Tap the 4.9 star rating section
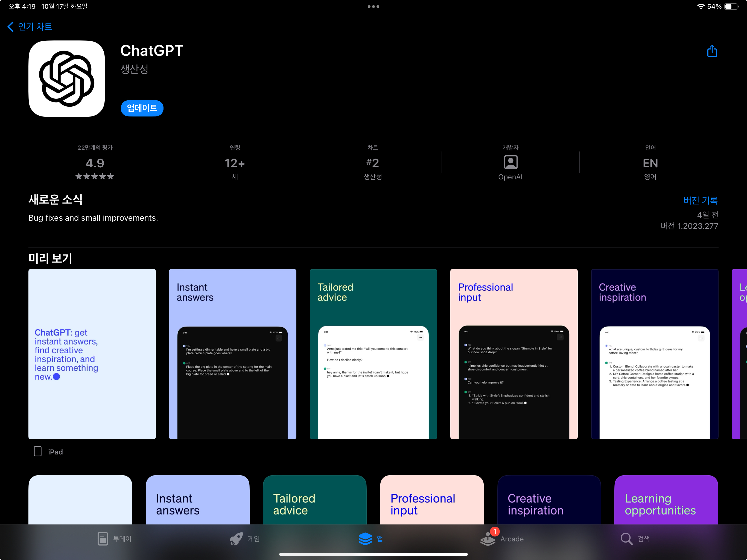 tap(95, 164)
